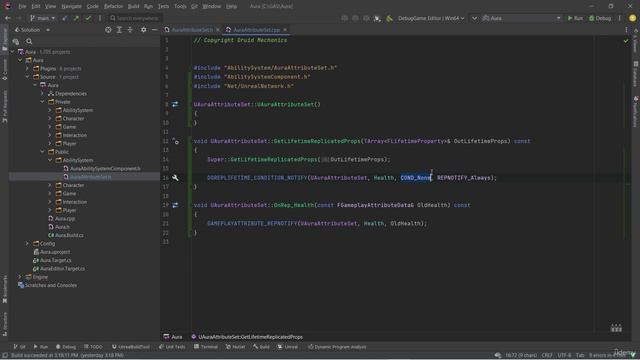Click the CRLF line separator indicator
Image resolution: width=640 pixels, height=360 pixels.
click(x=547, y=356)
